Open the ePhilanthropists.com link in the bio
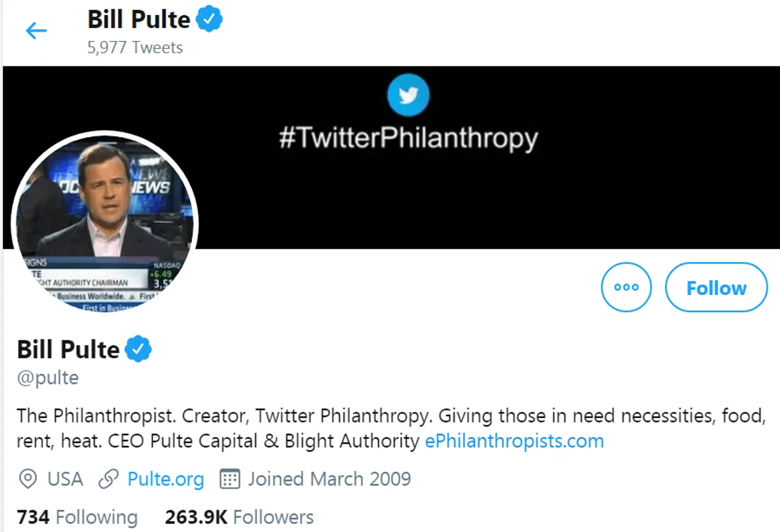This screenshot has width=780, height=532. point(514,441)
